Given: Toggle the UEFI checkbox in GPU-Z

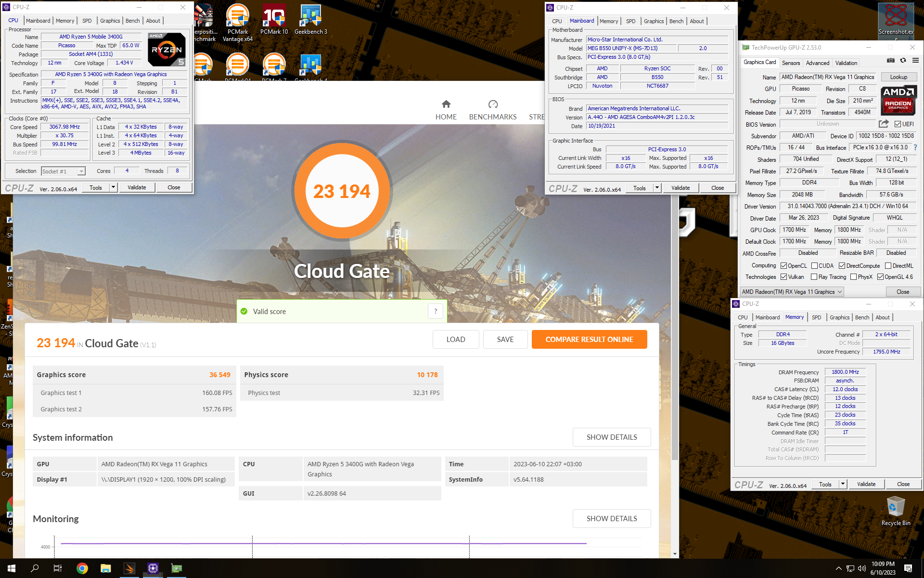Looking at the screenshot, I should point(898,124).
